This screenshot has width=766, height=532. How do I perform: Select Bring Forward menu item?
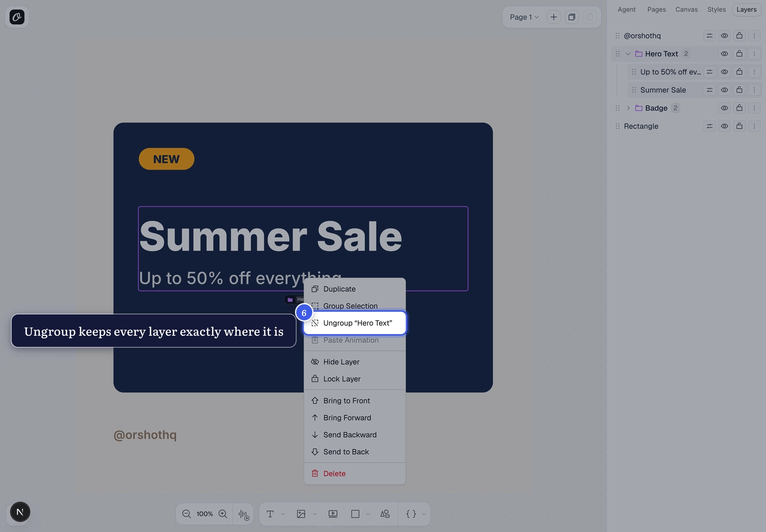point(355,418)
